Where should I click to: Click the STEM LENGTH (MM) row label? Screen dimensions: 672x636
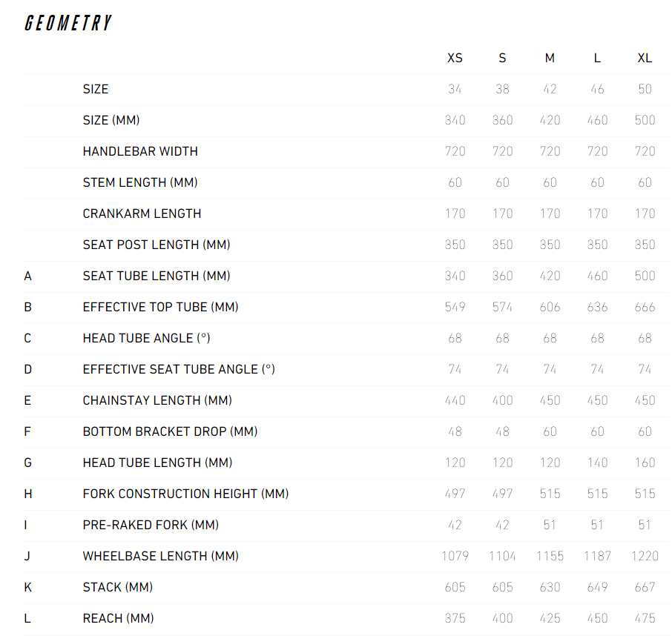[x=140, y=183]
